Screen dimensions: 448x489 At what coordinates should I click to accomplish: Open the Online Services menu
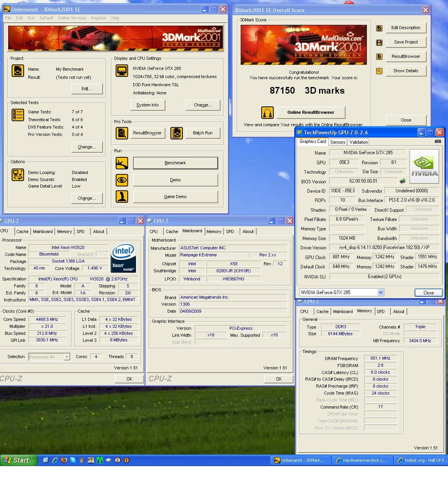[72, 18]
